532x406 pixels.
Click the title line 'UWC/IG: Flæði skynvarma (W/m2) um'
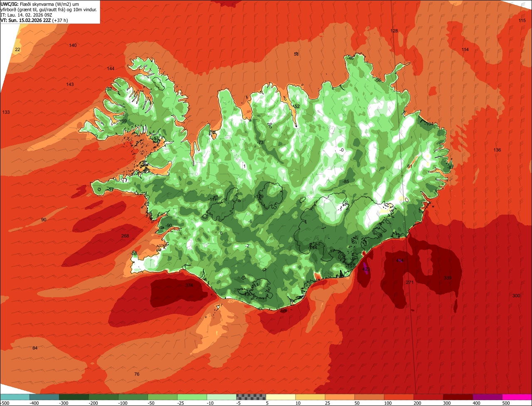coord(40,4)
